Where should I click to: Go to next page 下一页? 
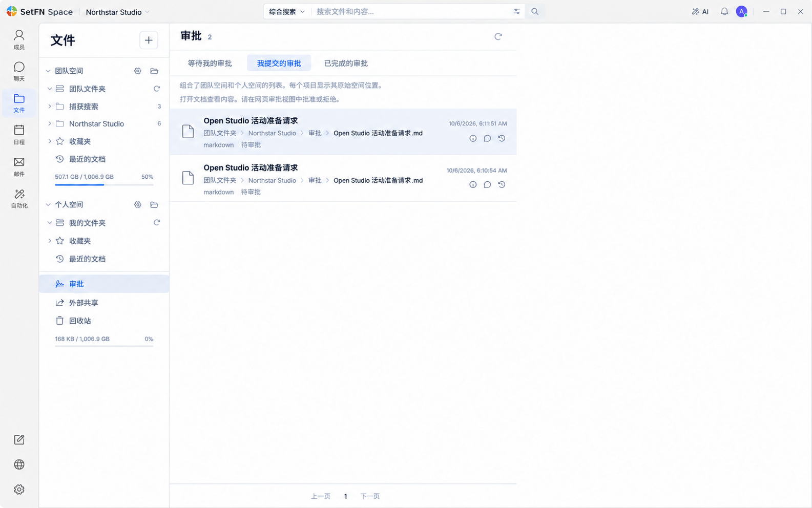click(370, 496)
